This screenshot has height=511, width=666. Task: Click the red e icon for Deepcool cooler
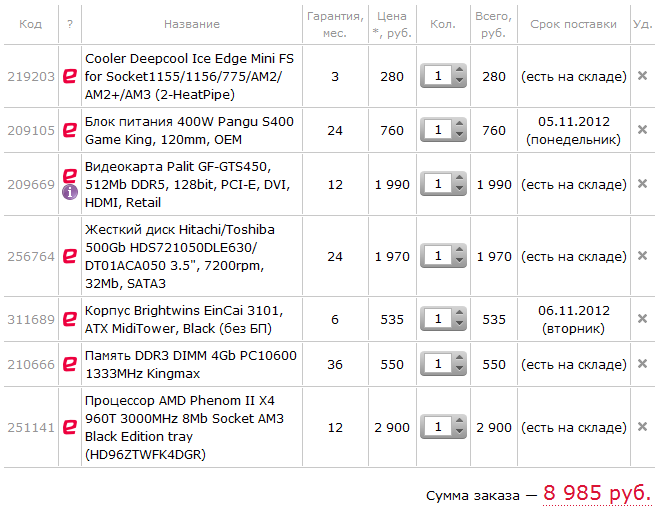(x=70, y=76)
